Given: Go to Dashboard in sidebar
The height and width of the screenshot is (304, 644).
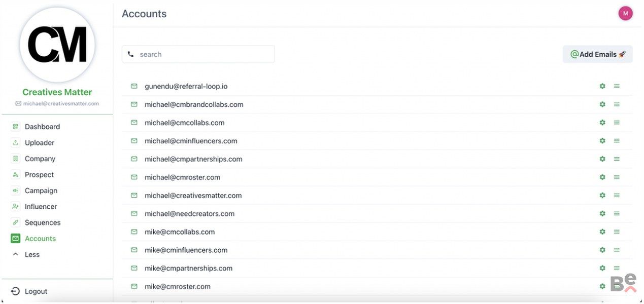Looking at the screenshot, I should (x=42, y=127).
